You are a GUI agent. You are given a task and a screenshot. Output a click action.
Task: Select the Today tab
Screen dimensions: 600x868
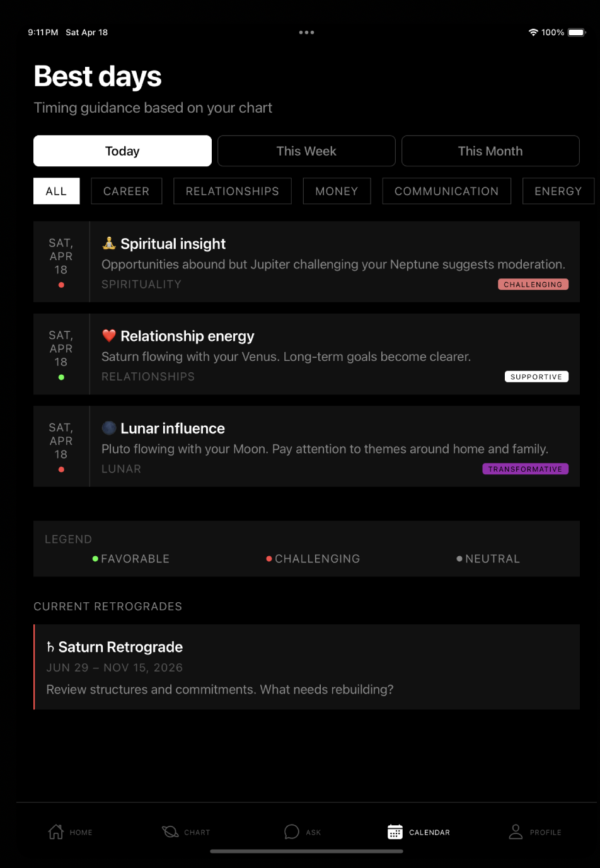(122, 151)
